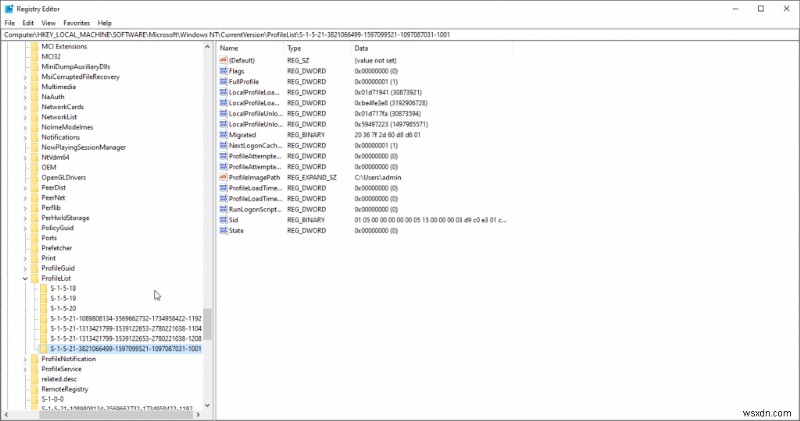Click the MCI Extensions folder icon
800x421 pixels.
click(35, 46)
